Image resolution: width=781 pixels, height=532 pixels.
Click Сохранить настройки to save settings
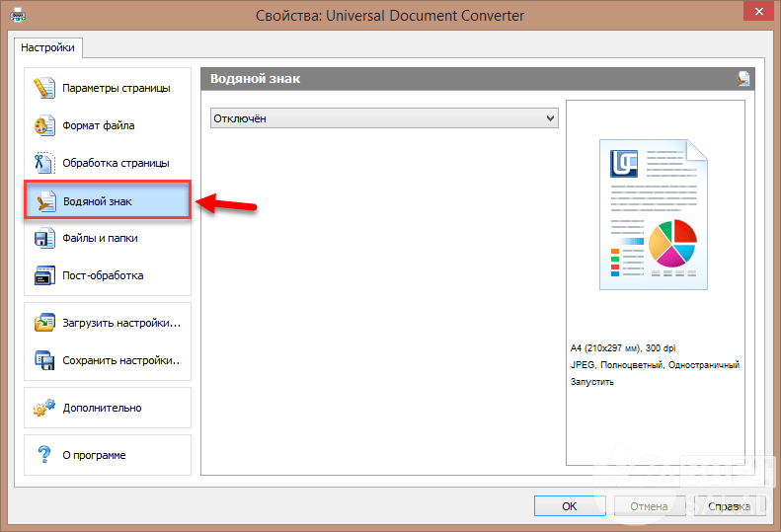[120, 360]
